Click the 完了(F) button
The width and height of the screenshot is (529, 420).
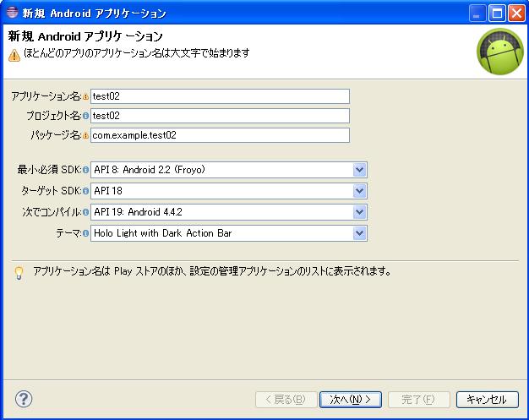pyautogui.click(x=418, y=400)
